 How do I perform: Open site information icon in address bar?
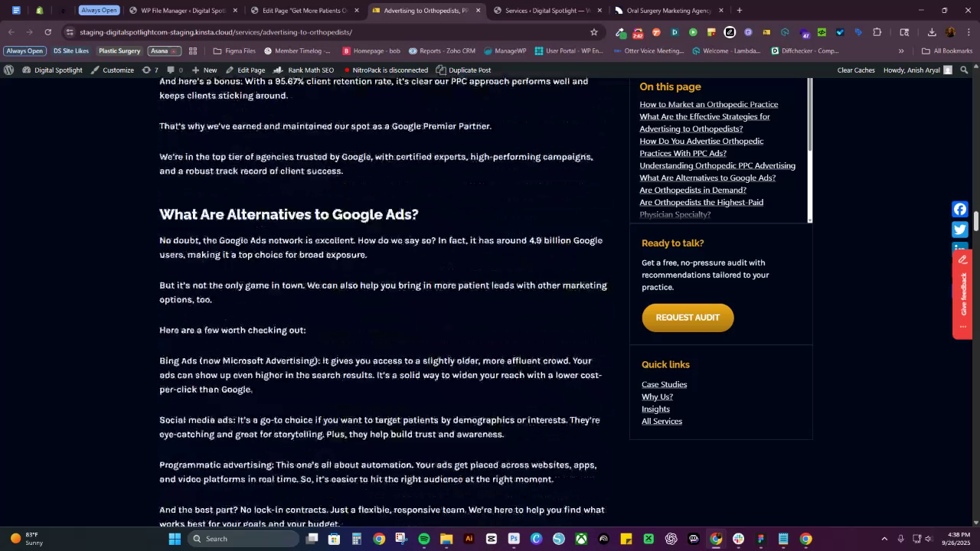(70, 32)
